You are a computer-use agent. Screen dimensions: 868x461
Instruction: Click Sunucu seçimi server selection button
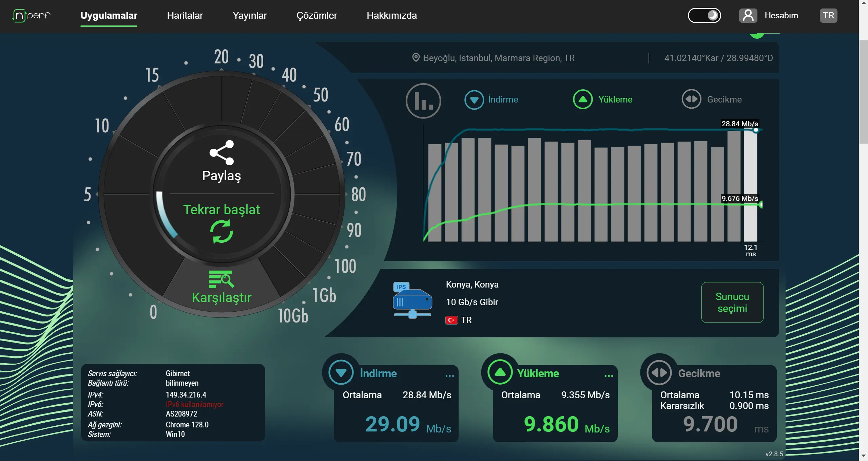coord(732,302)
